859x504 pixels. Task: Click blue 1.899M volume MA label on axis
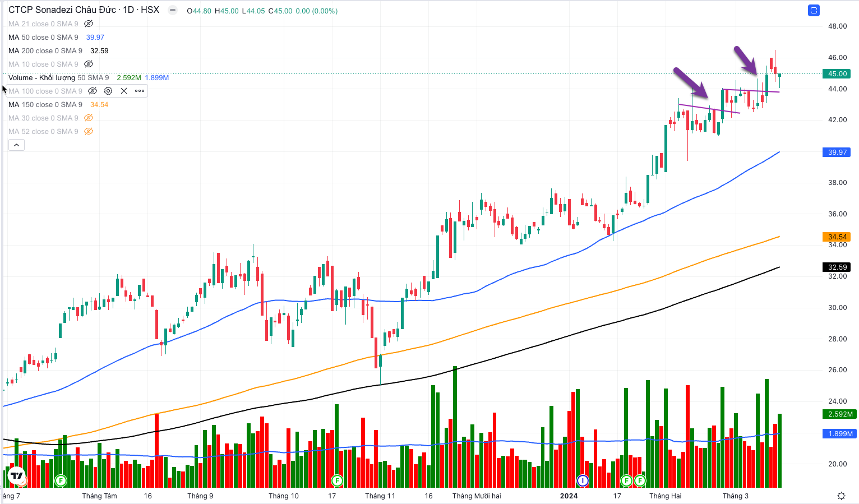tap(839, 433)
